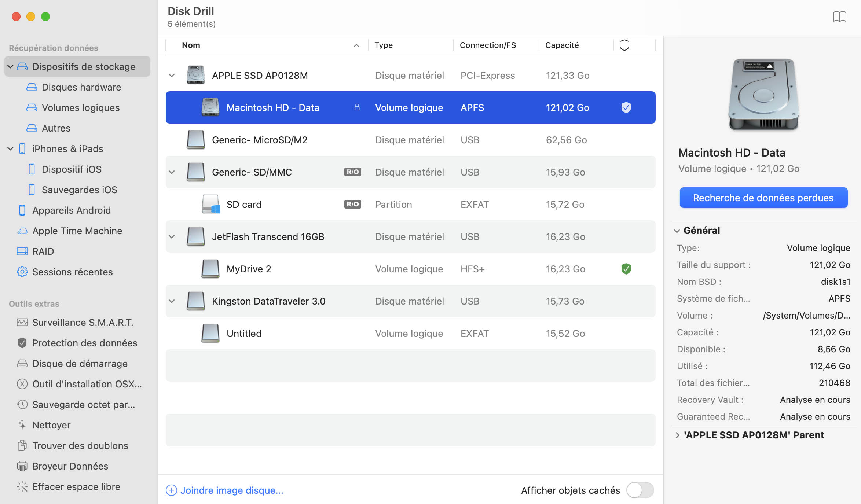Open Sauvegardes iOS in sidebar
861x504 pixels.
[80, 190]
